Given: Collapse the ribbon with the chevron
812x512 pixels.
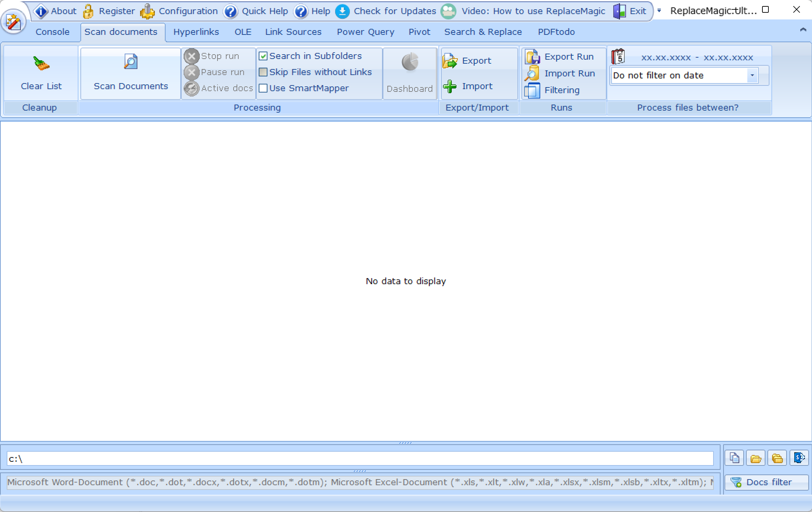Looking at the screenshot, I should tap(803, 30).
